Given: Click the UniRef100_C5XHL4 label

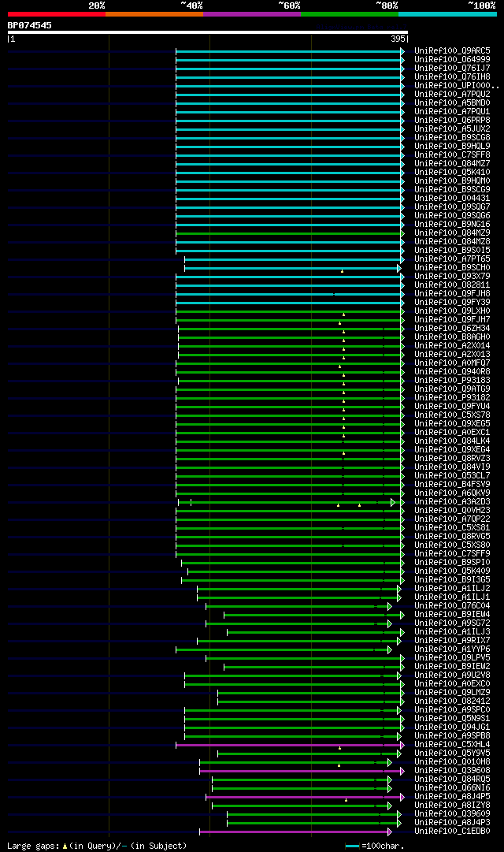Looking at the screenshot, I should (452, 745).
